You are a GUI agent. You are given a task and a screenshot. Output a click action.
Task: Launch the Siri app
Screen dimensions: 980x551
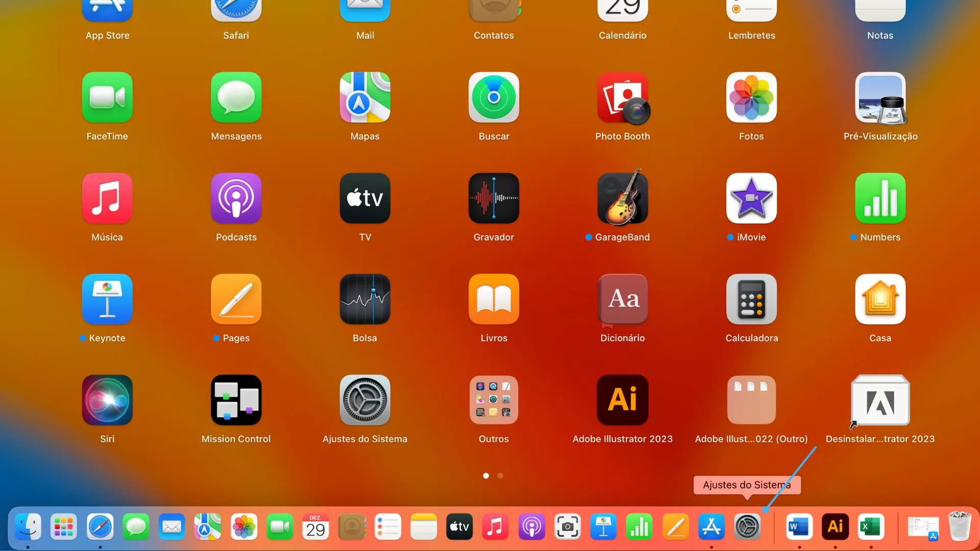pyautogui.click(x=107, y=400)
